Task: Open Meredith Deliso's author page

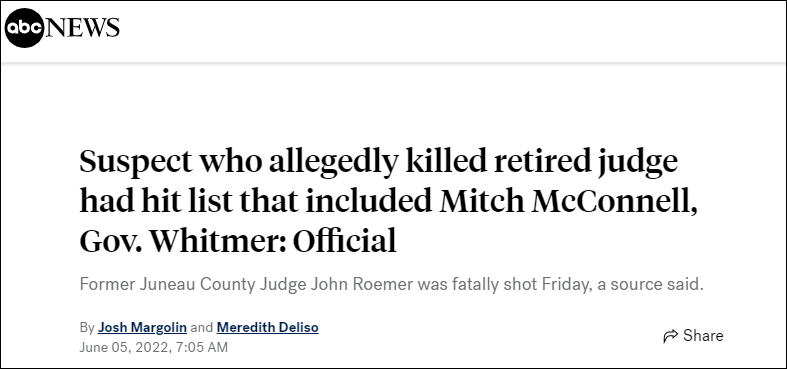Action: (268, 328)
